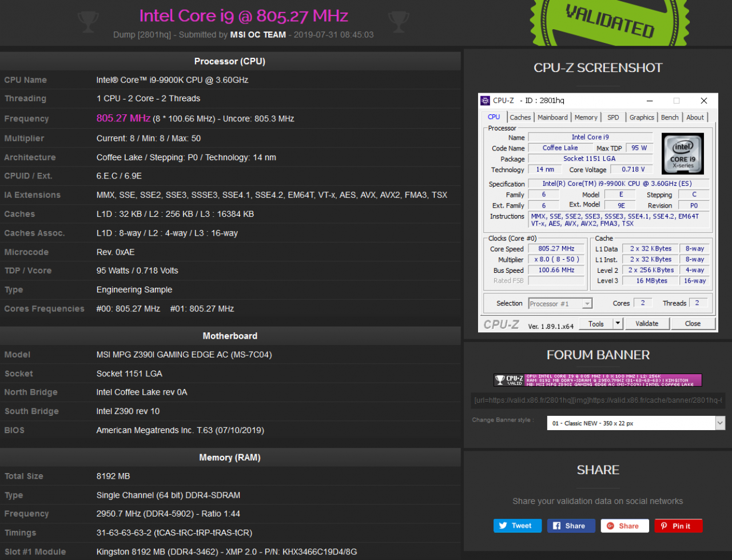Open the Mainboard tab in CPU-Z
The height and width of the screenshot is (560, 732).
[552, 117]
